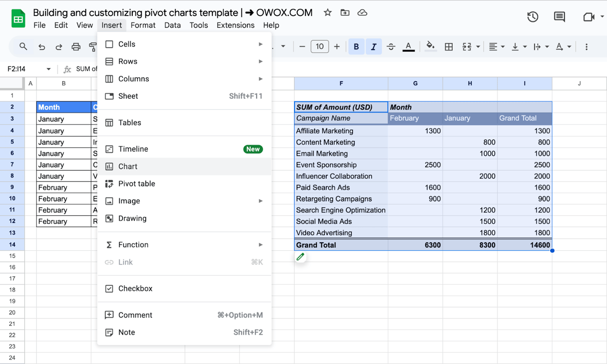607x364 pixels.
Task: Merge cells button
Action: pos(467,46)
